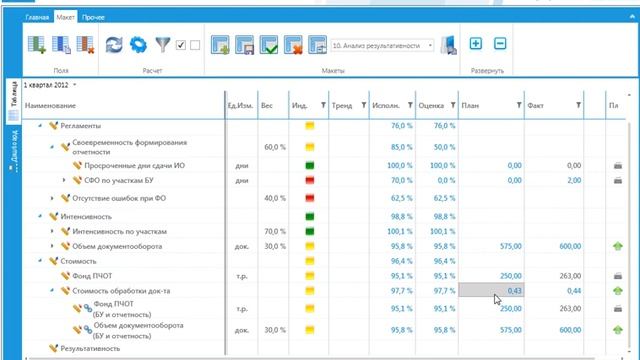This screenshot has width=640, height=360.
Task: Click the delete layout icon
Action: (293, 45)
